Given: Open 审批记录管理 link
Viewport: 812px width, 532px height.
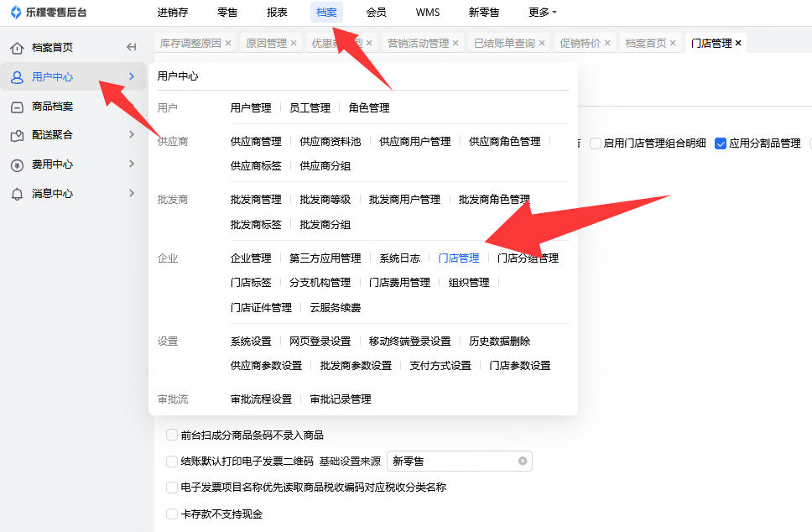Looking at the screenshot, I should [x=341, y=399].
